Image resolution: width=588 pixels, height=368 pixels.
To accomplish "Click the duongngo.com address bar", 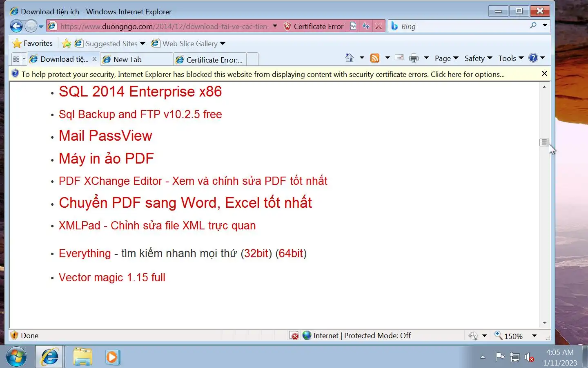I will (x=163, y=27).
